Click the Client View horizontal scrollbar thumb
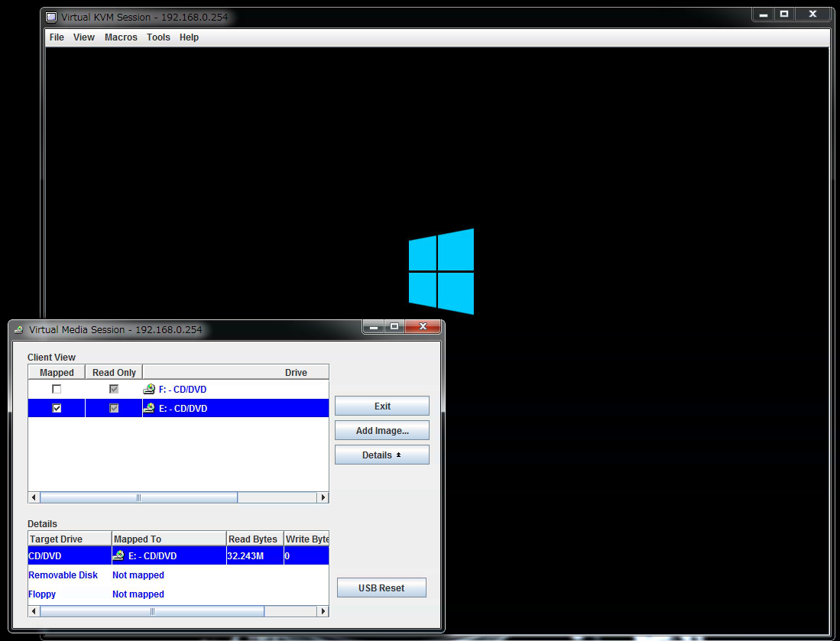840x641 pixels. click(139, 497)
